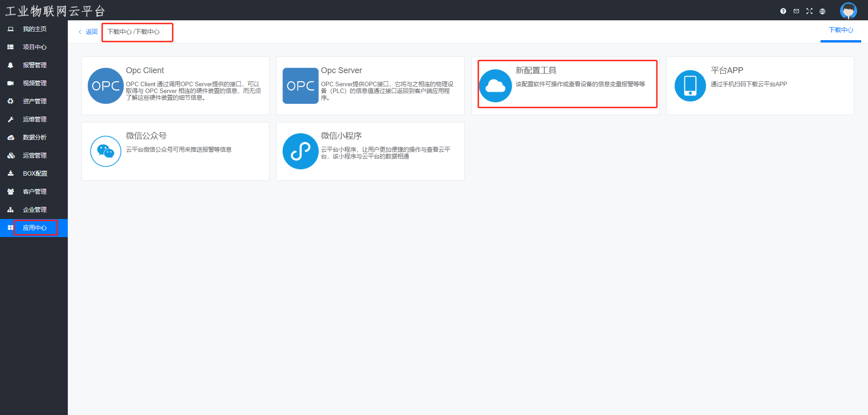The image size is (868, 415).
Task: Click the user avatar in header
Action: [848, 11]
